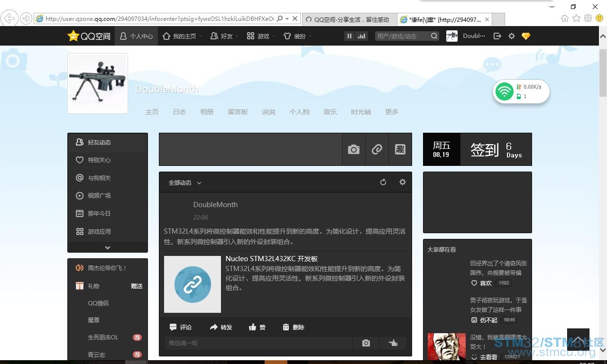Go to the 说说 profile tab
Screen dimensions: 607x364
(x=268, y=112)
